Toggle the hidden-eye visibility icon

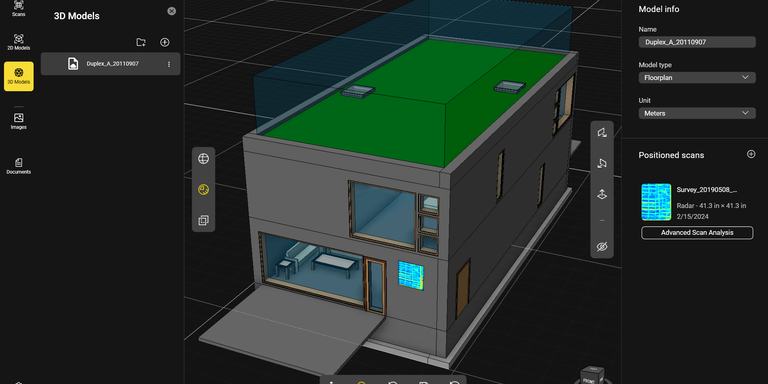tap(602, 246)
